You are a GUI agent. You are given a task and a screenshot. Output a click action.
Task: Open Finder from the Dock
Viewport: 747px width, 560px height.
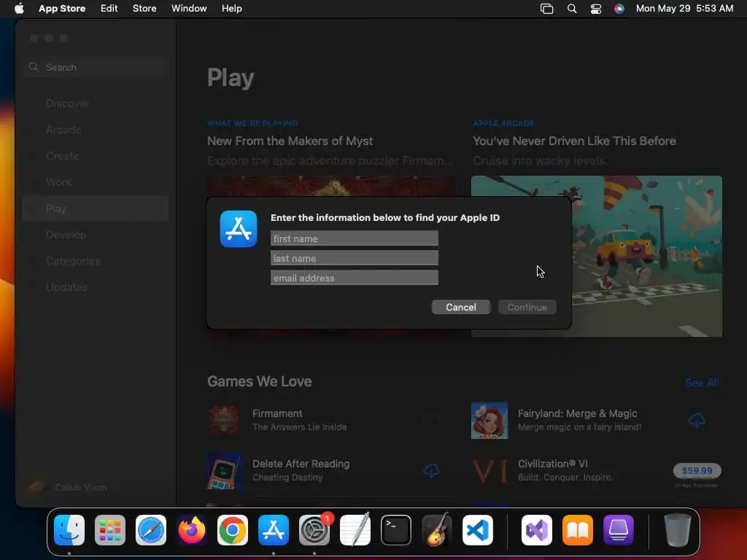[x=69, y=530]
